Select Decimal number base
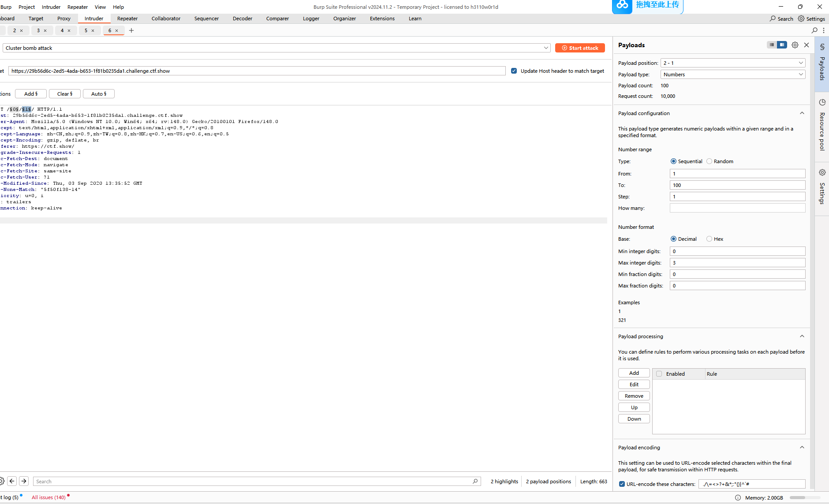 [673, 239]
